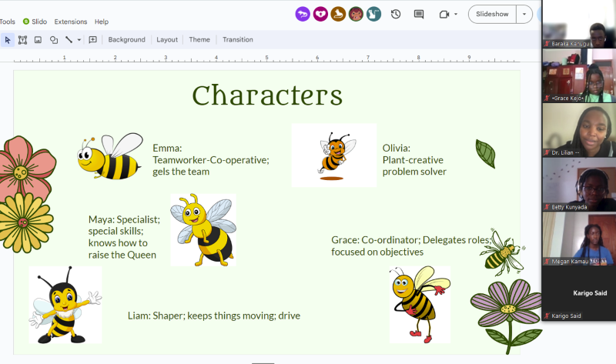Viewport: 616px width, 364px height.
Task: Select the line drawing tool
Action: [x=69, y=39]
